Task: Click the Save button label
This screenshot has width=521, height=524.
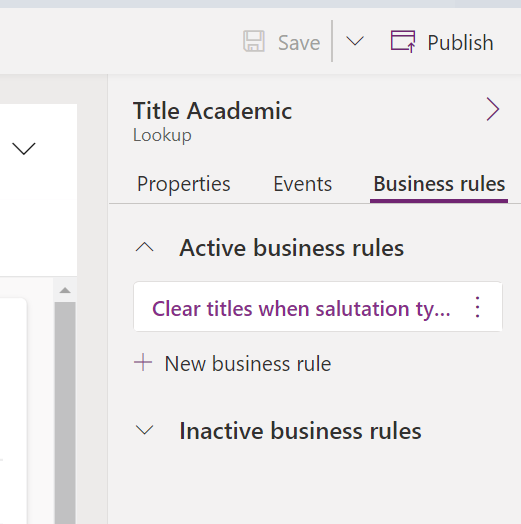Action: point(299,42)
